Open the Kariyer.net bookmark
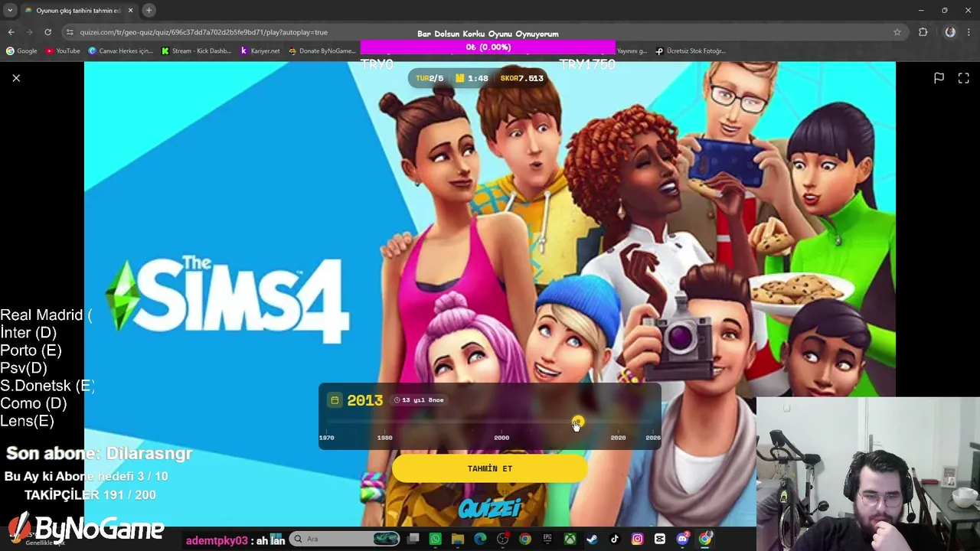 [x=260, y=51]
